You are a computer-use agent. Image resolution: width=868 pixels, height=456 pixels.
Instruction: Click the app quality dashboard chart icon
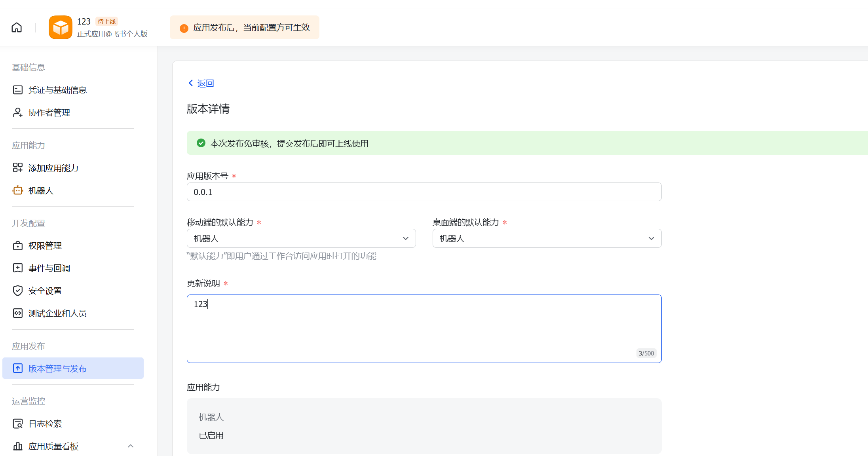coord(18,446)
